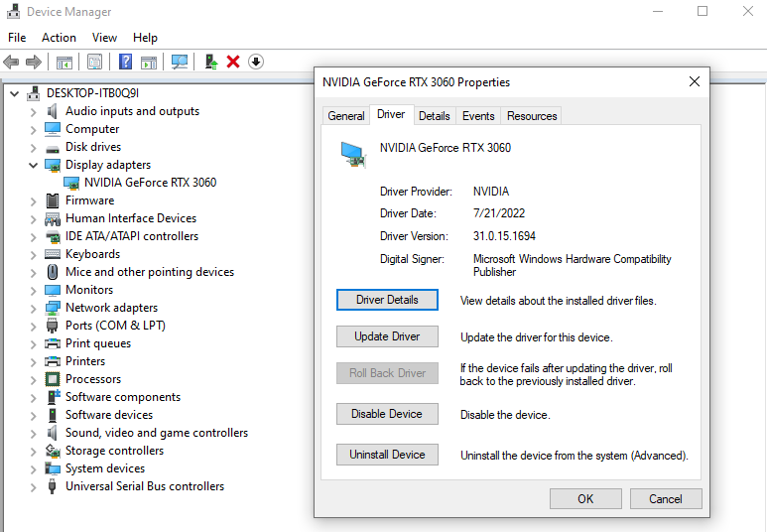This screenshot has height=532, width=767.
Task: Expand Sound, video and game controllers node
Action: tap(33, 433)
